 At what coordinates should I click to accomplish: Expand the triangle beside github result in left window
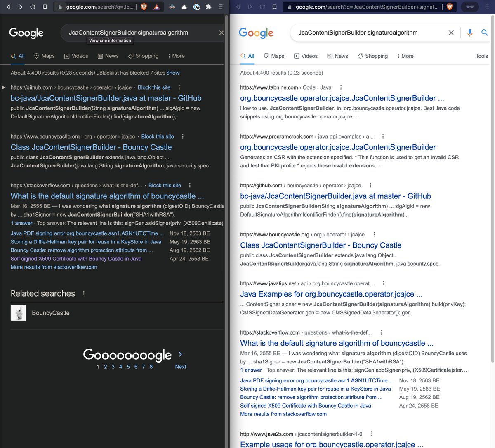[4, 87]
